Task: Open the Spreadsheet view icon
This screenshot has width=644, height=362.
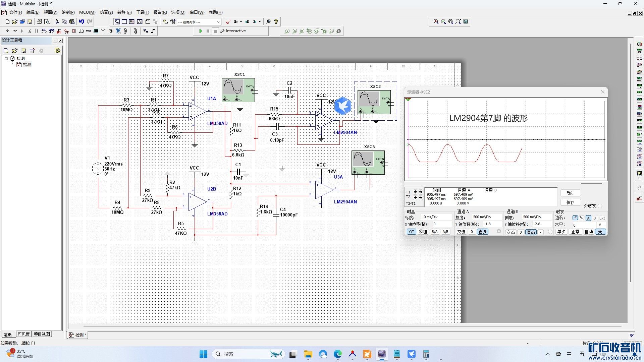Action: tap(124, 21)
